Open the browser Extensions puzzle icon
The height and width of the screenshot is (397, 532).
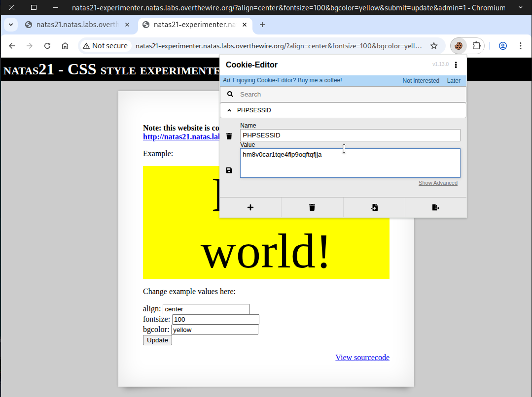[x=476, y=46]
